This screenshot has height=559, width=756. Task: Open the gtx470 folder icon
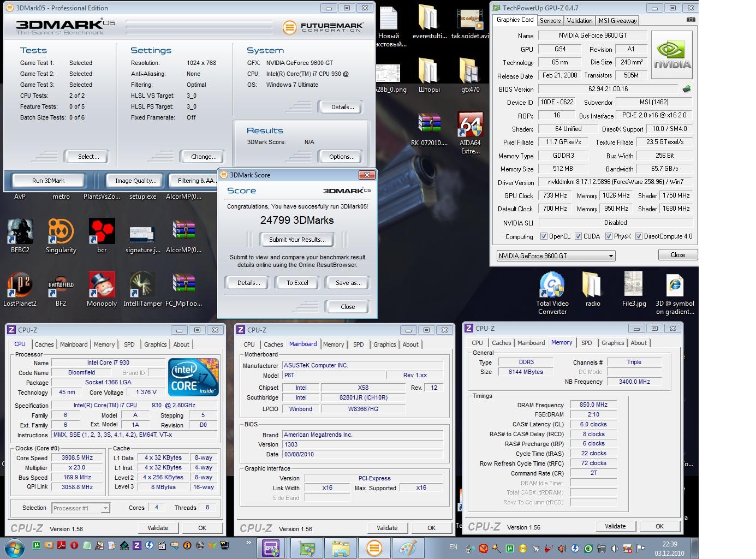470,75
